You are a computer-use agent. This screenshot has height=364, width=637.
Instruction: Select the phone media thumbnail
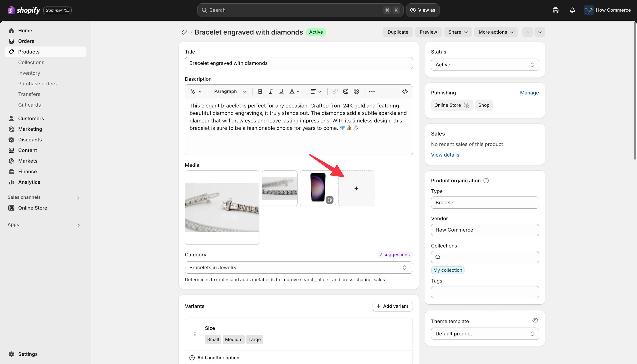click(x=318, y=188)
